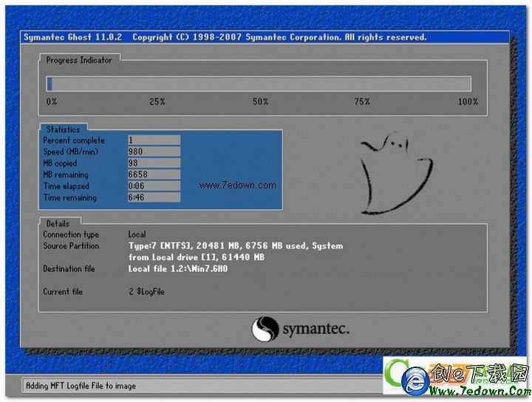Viewport: 532px width, 402px height.
Task: Click the 'Destination file' label
Action: click(69, 269)
